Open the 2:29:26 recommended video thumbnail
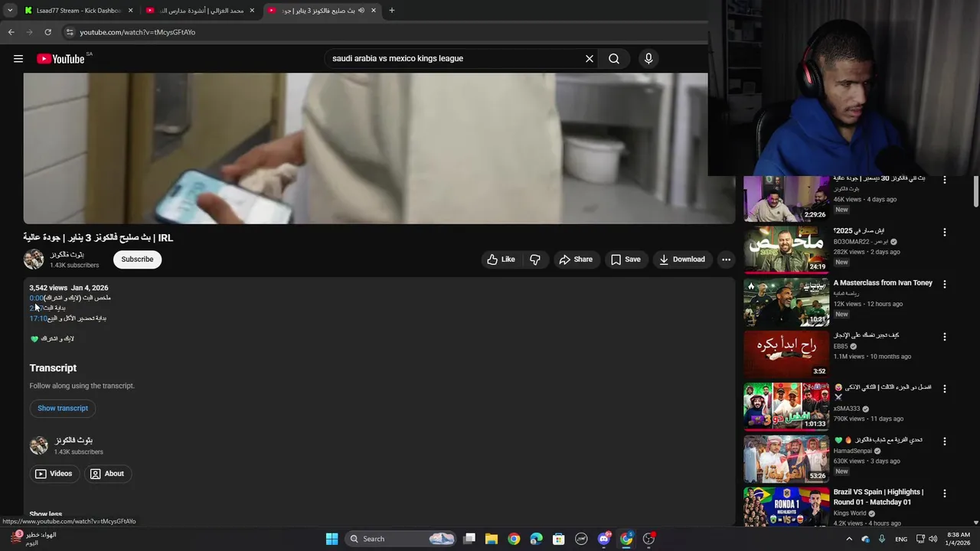 [786, 198]
